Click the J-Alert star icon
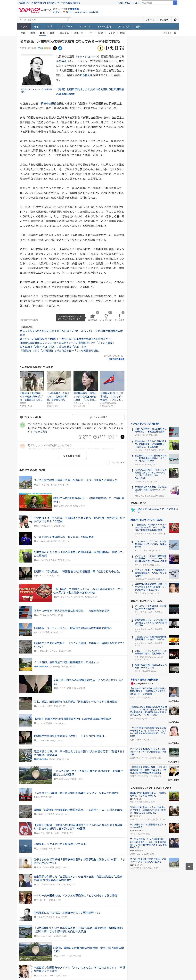Image resolution: width=196 pixels, height=980 pixels. (133, 510)
